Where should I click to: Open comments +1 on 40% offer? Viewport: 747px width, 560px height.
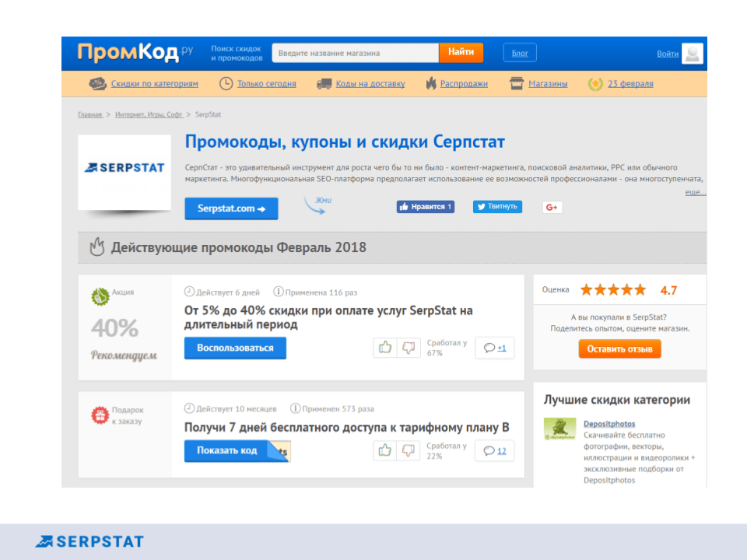tap(495, 348)
